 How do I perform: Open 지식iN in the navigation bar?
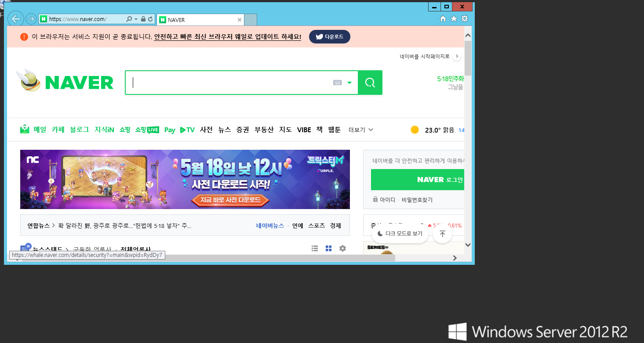coord(104,130)
